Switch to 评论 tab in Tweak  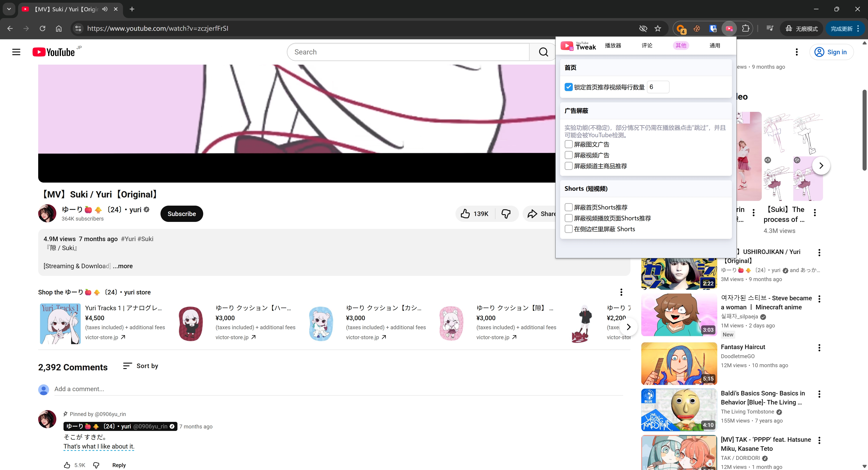[x=647, y=45]
